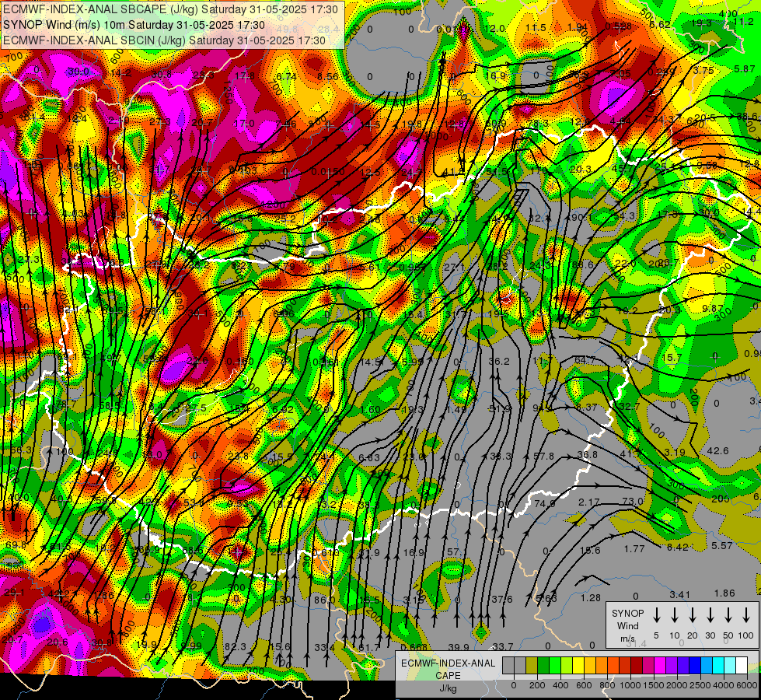This screenshot has height=700, width=761.
Task: Click the station value 0.528
Action: 619,26
